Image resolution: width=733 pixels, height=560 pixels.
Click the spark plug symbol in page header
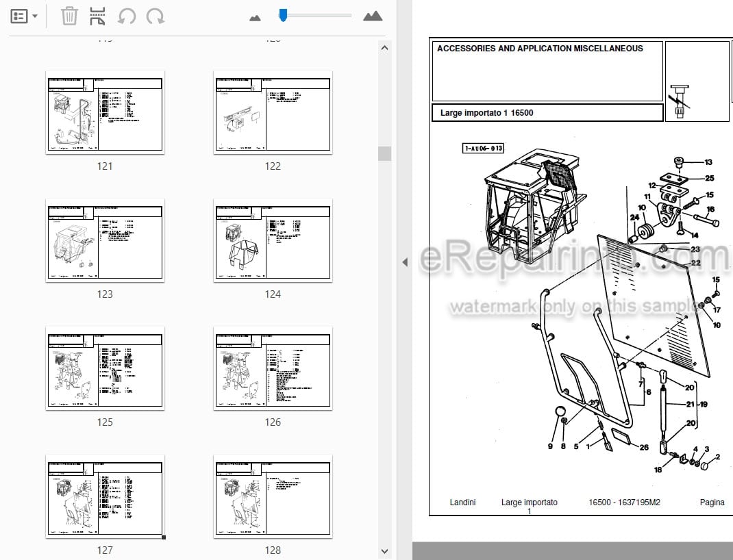(680, 102)
